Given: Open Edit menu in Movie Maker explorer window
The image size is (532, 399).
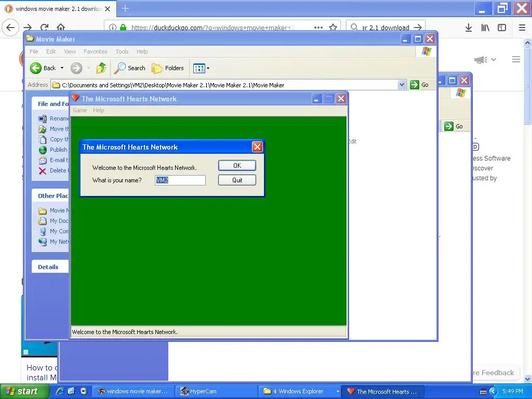Looking at the screenshot, I should tap(51, 51).
